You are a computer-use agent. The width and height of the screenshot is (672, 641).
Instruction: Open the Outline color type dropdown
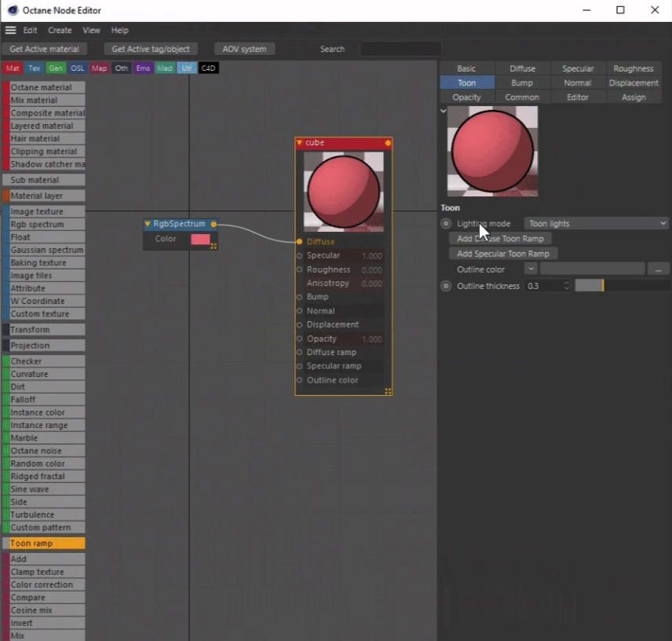pyautogui.click(x=531, y=269)
